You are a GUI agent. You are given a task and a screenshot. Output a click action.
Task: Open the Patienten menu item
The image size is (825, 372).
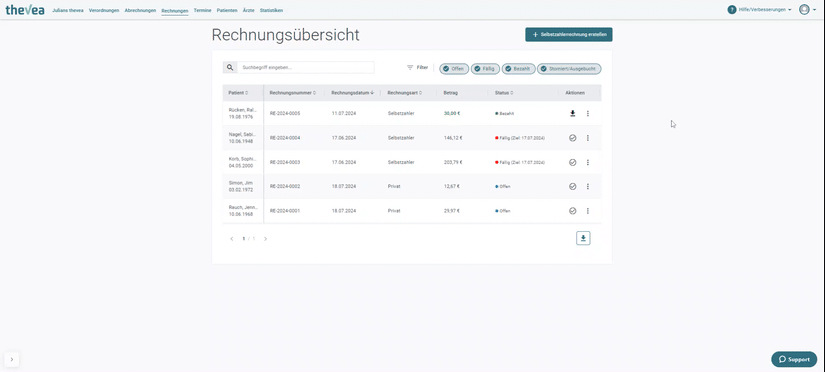coord(227,10)
